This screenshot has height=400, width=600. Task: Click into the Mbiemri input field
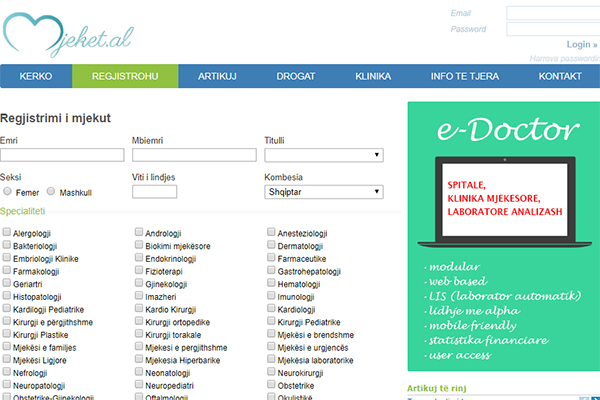pos(193,155)
